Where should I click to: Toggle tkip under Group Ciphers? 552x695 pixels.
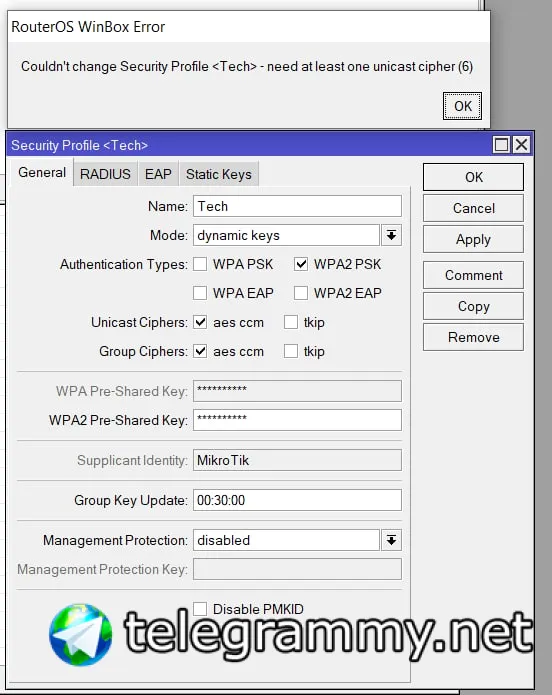[291, 351]
